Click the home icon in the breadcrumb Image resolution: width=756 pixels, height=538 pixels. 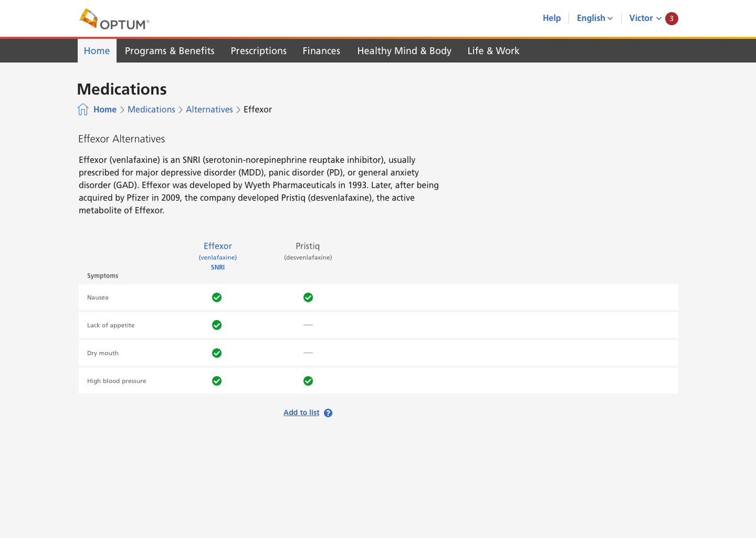coord(83,109)
